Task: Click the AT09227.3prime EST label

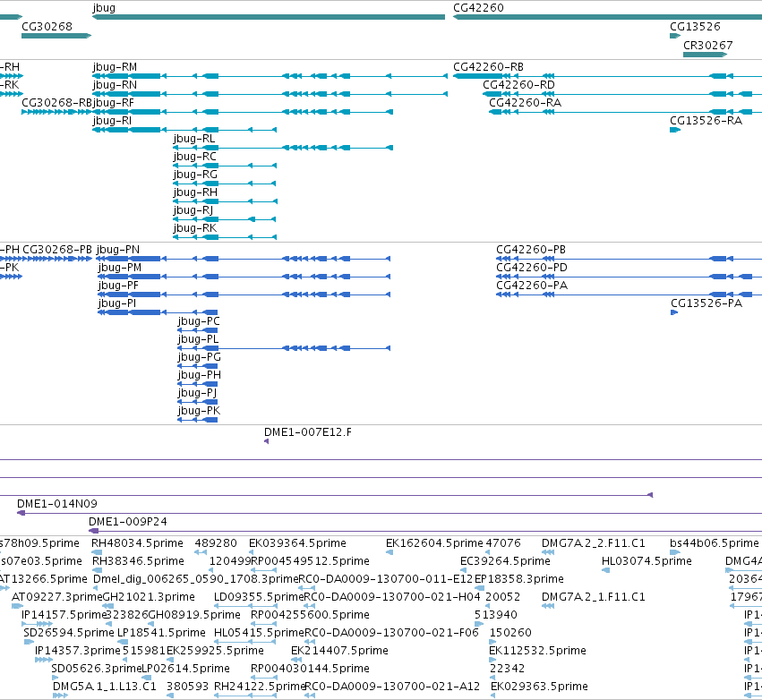Action: tap(57, 597)
